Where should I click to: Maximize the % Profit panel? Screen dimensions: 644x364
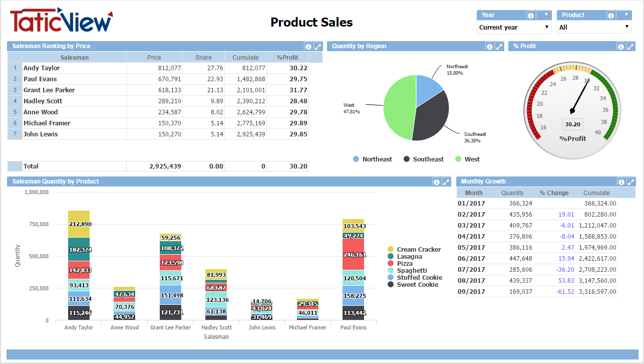coord(629,46)
